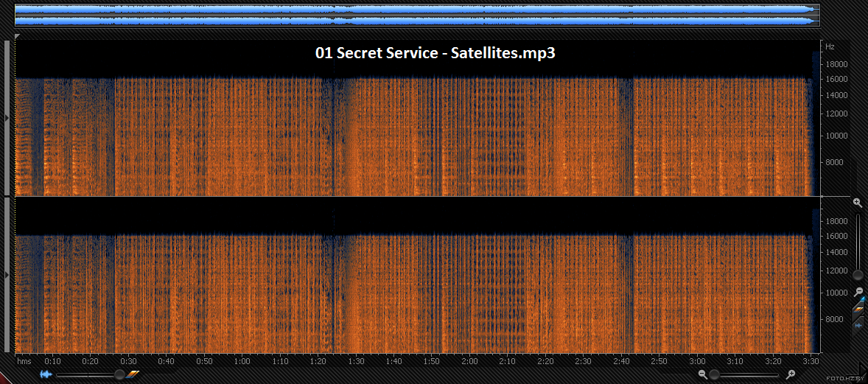Click the 14000 label on the bottom channel scale

click(x=836, y=252)
